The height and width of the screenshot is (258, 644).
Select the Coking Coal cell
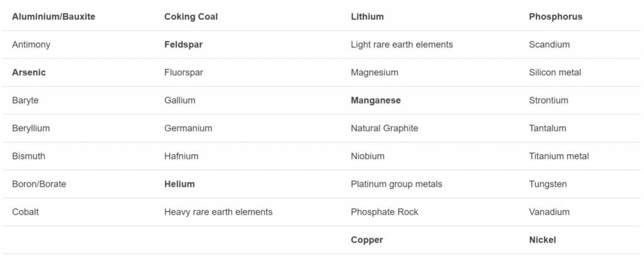click(191, 17)
